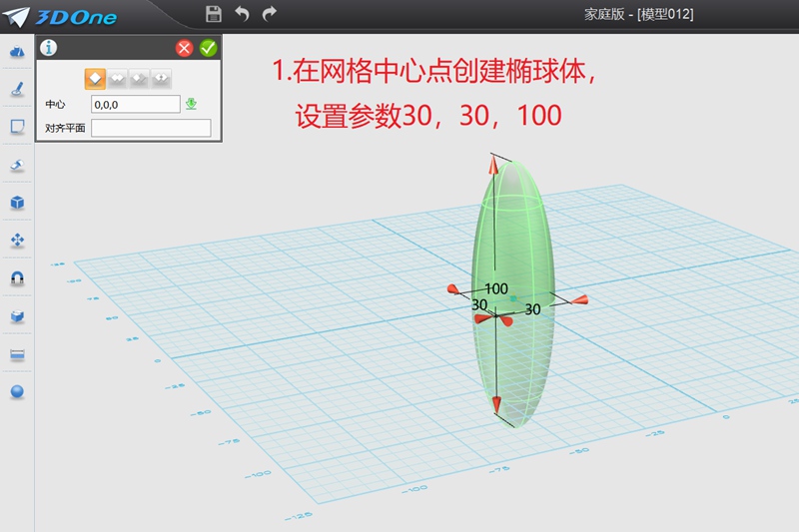Open the Sketch Edit tool
Image resolution: width=799 pixels, height=532 pixels.
[17, 126]
